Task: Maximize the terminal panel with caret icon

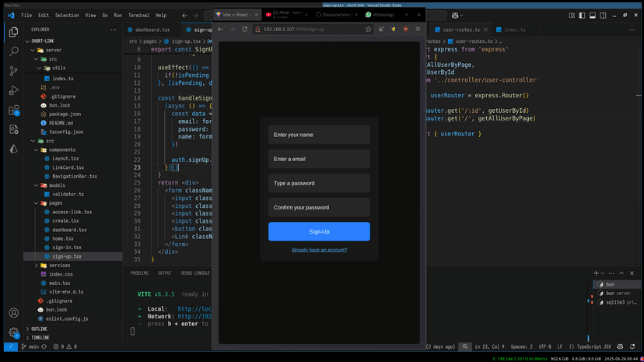Action: coord(621,273)
